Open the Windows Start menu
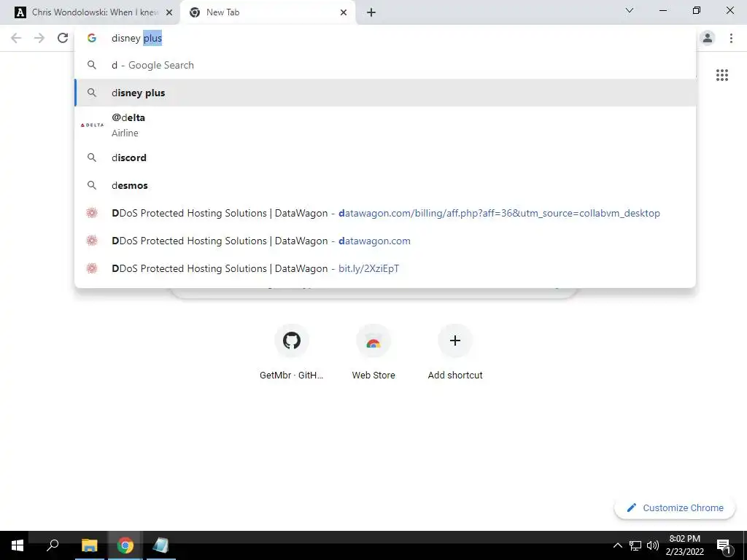 18,545
